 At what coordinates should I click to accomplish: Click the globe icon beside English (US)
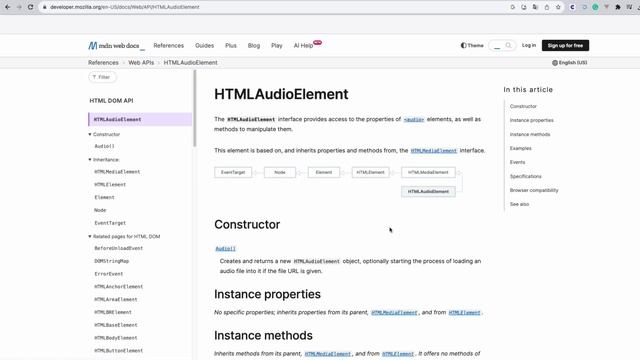pyautogui.click(x=555, y=63)
